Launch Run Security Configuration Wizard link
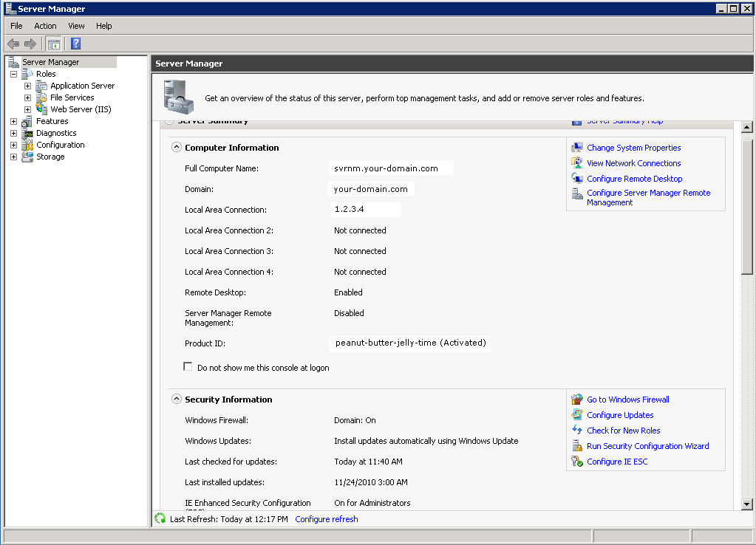Screen dimensions: 756x545 click(647, 446)
